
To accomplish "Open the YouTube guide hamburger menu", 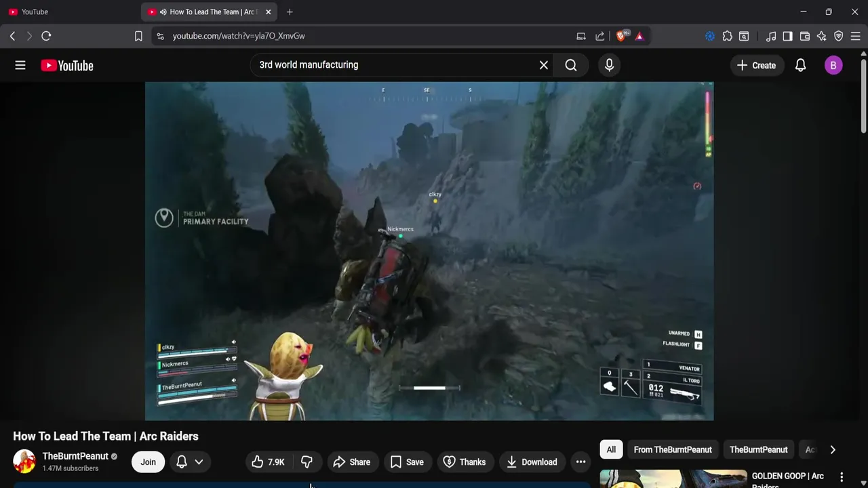I will 20,65.
